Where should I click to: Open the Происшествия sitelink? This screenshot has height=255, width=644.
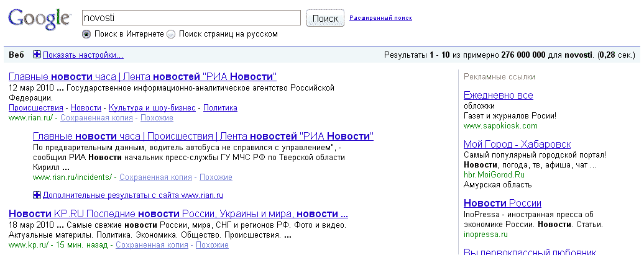point(35,108)
